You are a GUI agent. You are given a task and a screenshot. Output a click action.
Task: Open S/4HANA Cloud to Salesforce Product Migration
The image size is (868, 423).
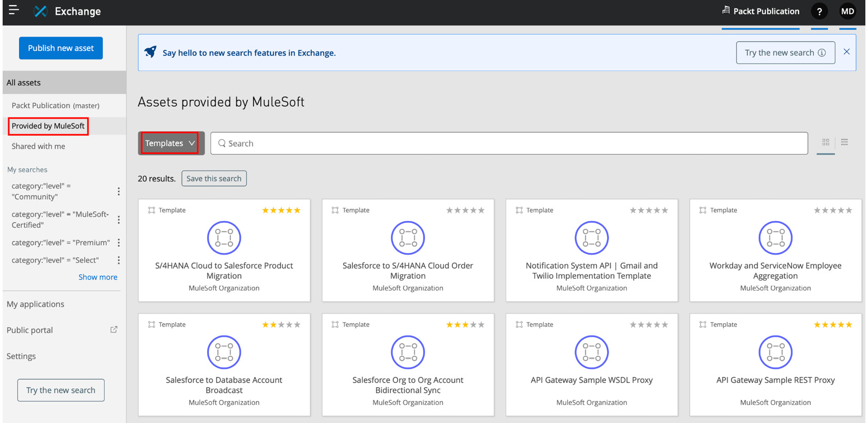tap(224, 270)
